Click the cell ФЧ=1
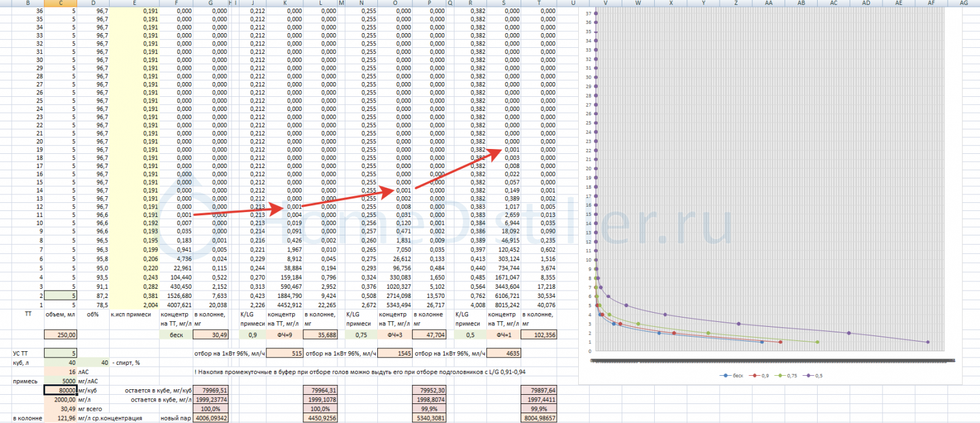 504,335
